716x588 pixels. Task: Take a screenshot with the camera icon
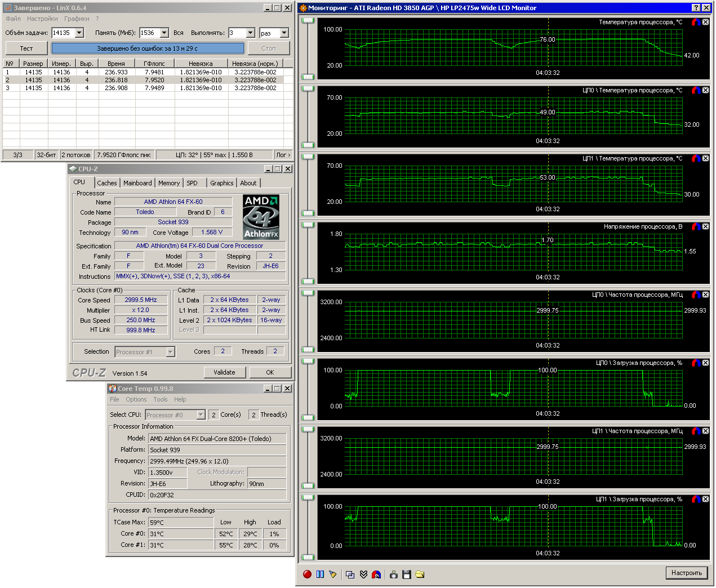click(x=393, y=574)
